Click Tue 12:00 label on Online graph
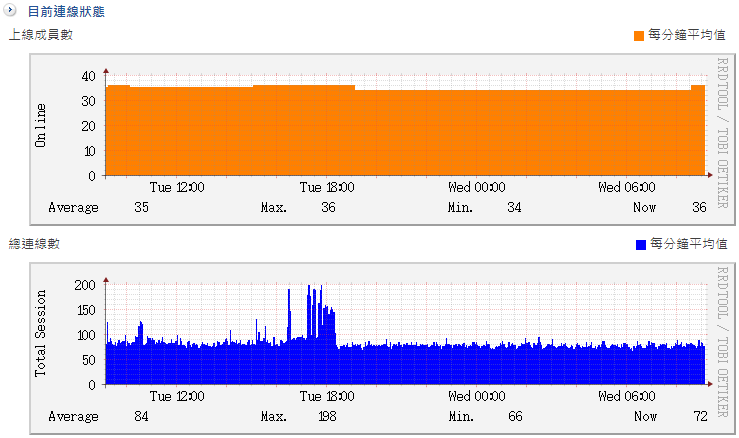The height and width of the screenshot is (438, 739). 177,187
